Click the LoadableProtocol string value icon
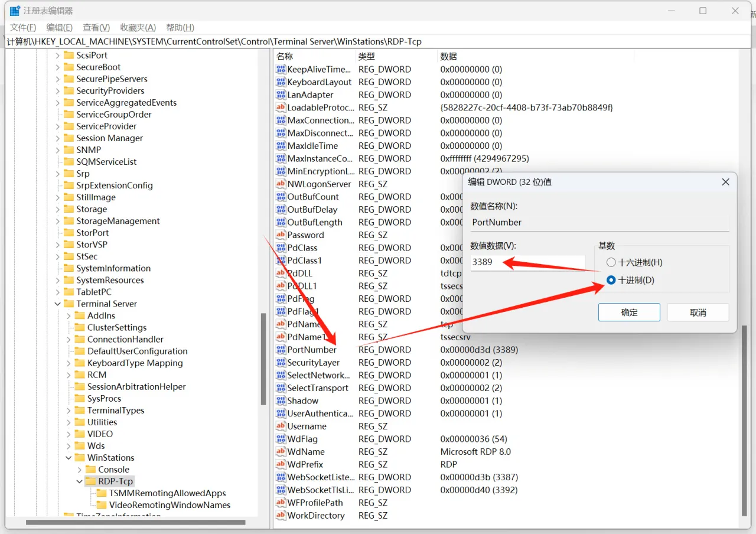The image size is (756, 534). [x=281, y=108]
